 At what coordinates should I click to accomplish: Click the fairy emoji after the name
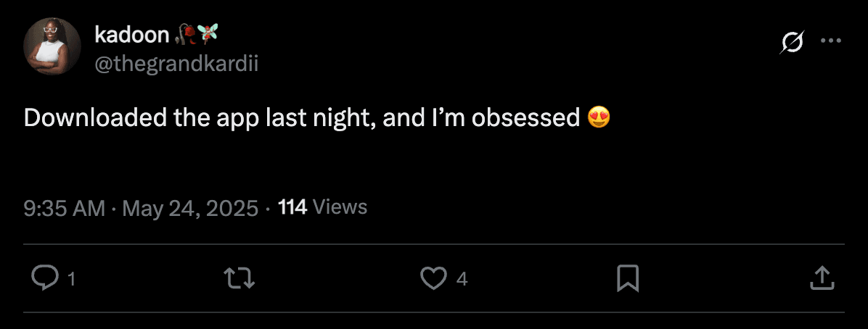point(208,33)
